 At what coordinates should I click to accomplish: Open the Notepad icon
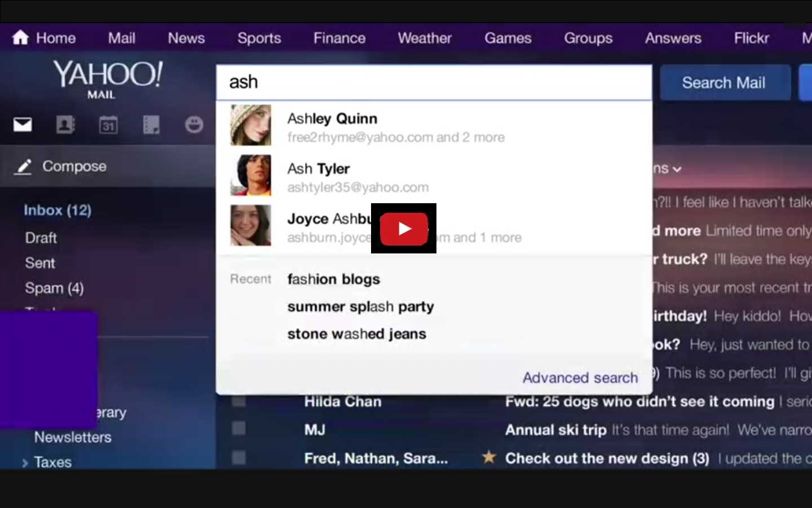[151, 125]
